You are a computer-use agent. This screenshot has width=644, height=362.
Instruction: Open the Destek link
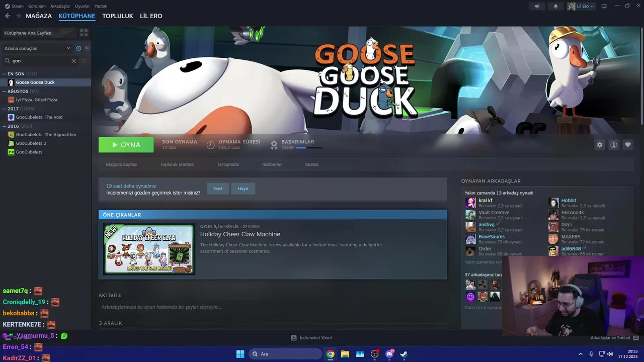(311, 164)
